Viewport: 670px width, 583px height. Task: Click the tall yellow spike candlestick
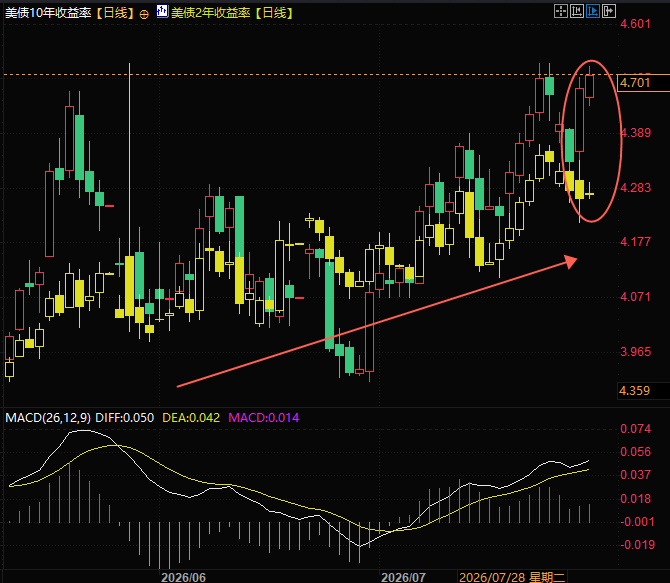(129, 197)
